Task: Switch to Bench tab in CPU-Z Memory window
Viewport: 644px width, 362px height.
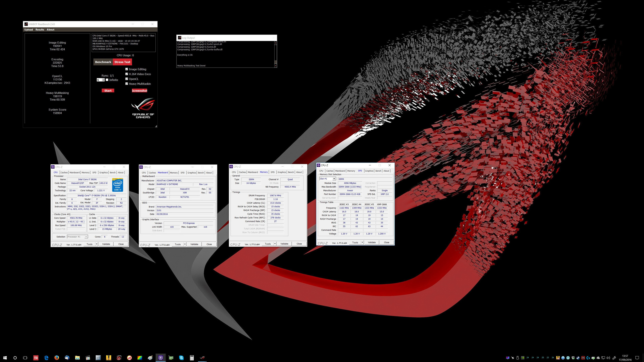Action: (x=291, y=172)
